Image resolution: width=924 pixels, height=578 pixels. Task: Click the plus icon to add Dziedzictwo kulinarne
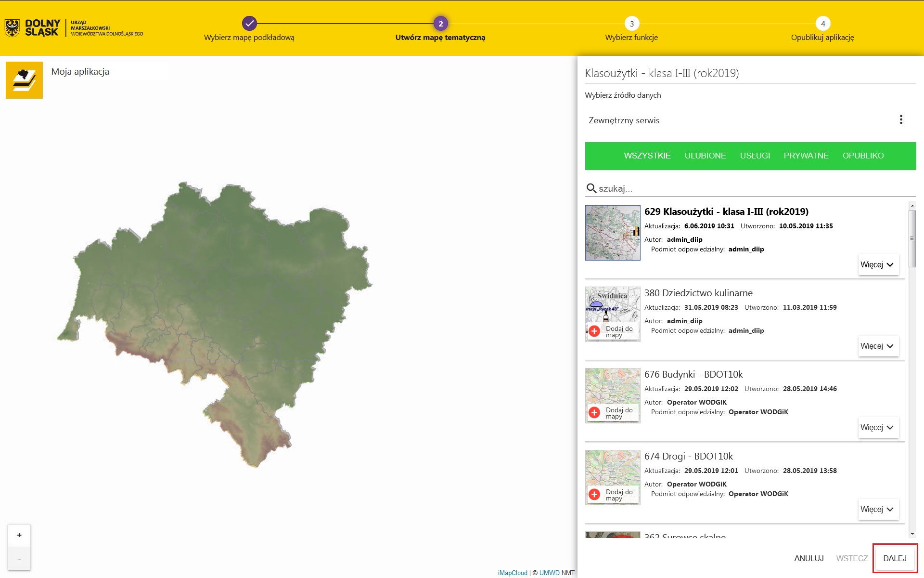click(x=595, y=331)
